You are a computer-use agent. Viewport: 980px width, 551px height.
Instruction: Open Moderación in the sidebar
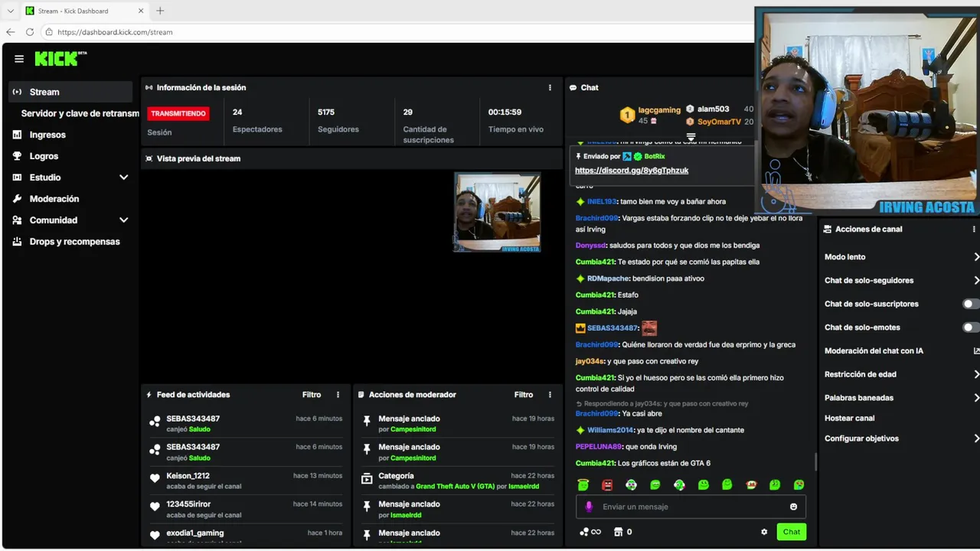(x=54, y=199)
